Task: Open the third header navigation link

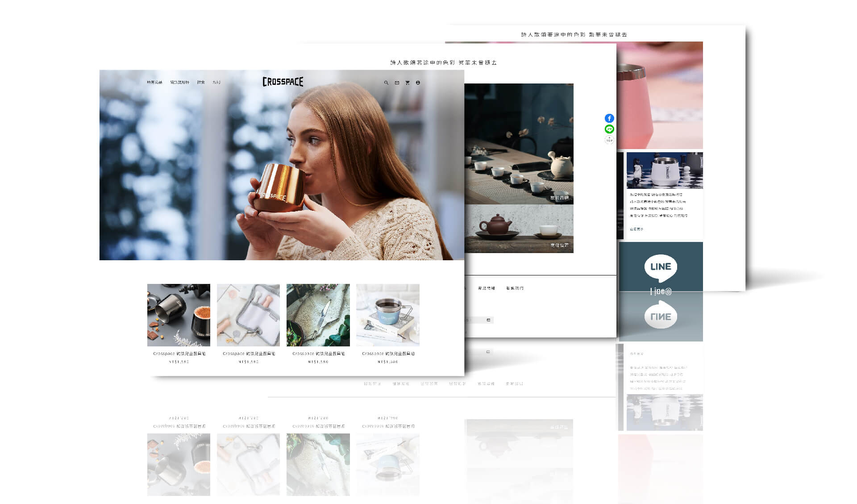Action: coord(201,83)
